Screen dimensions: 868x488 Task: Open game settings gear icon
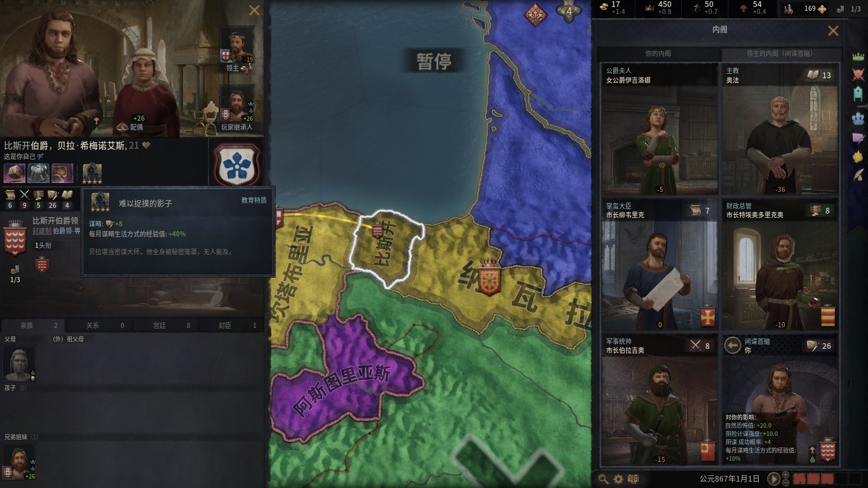pyautogui.click(x=618, y=479)
